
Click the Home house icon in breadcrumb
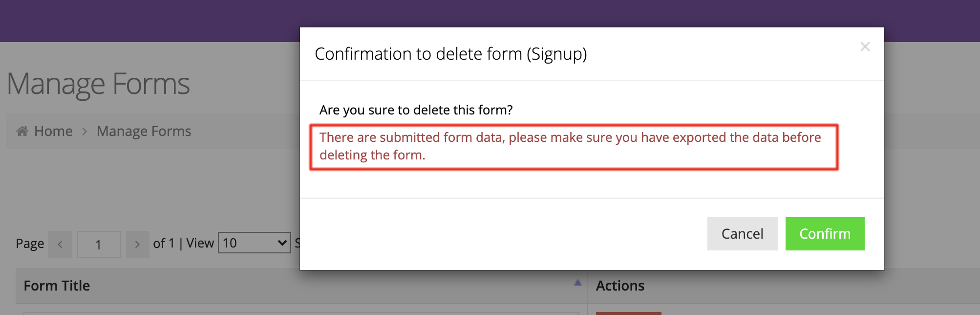22,131
